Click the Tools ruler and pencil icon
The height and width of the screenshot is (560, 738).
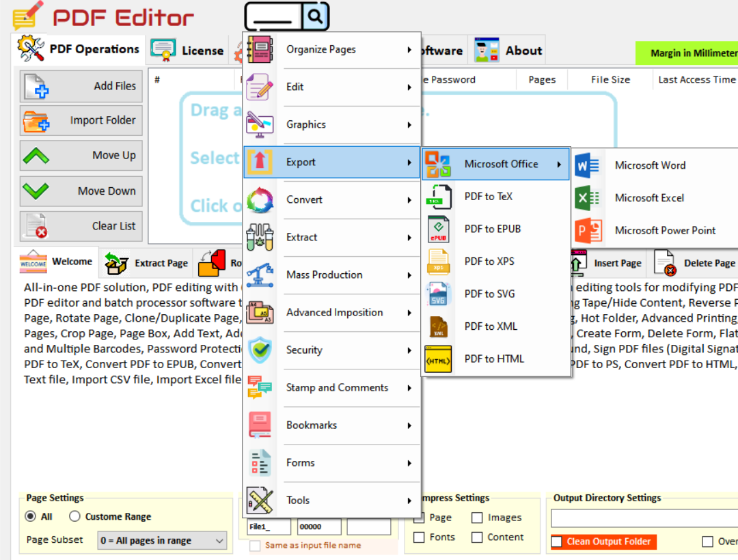[x=260, y=501]
